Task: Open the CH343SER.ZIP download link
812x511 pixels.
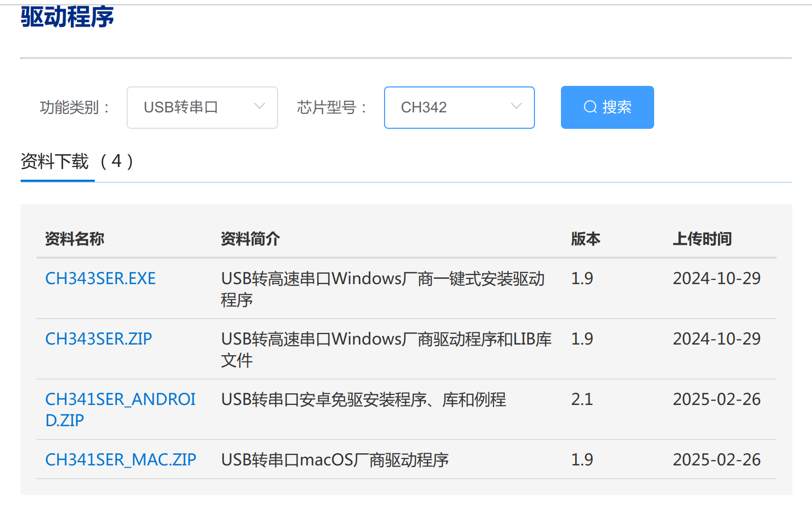Action: pyautogui.click(x=99, y=339)
